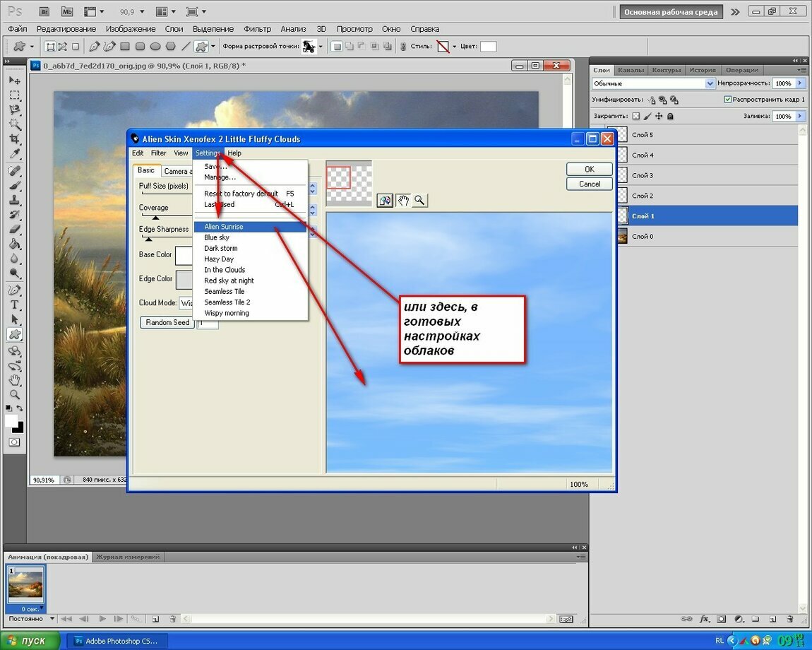Click the layer style fx icon
This screenshot has width=812, height=650.
pos(704,618)
